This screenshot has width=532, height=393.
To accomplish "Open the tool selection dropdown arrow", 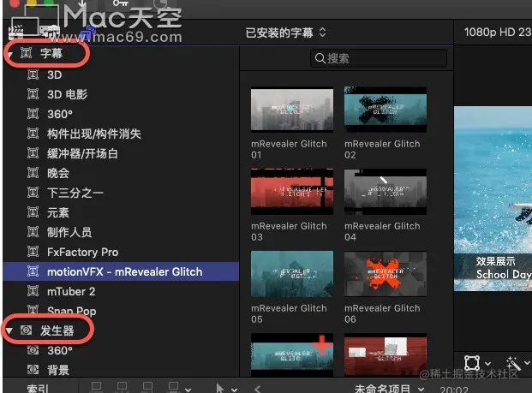I will [x=234, y=390].
